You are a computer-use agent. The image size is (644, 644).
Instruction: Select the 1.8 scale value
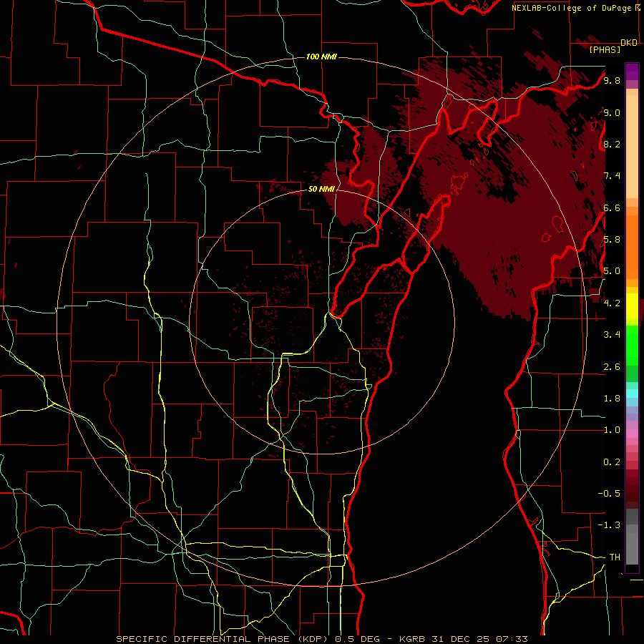click(612, 398)
